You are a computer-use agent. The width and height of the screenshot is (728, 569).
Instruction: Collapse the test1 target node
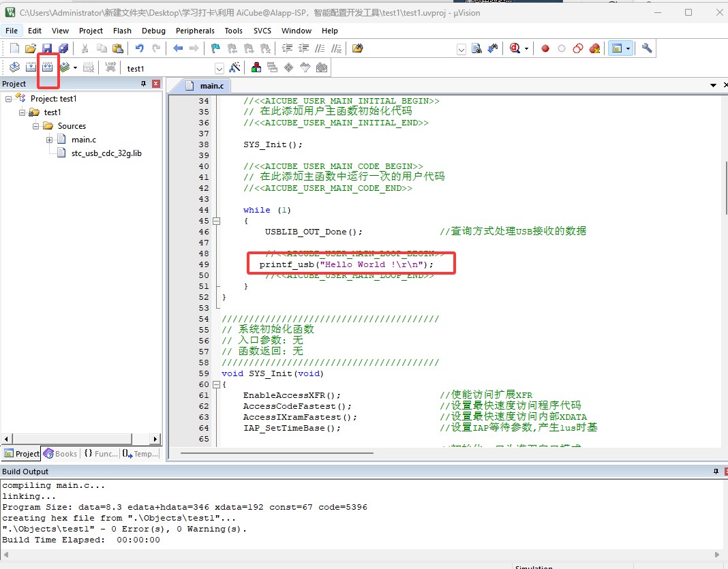tap(22, 112)
